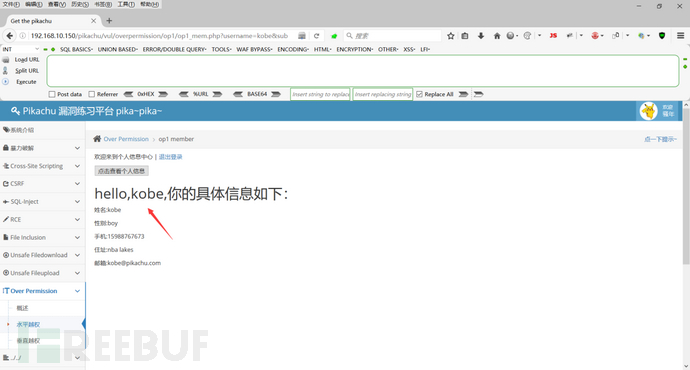Toggle the Replace All checkbox
This screenshot has width=690, height=370.
(x=419, y=94)
